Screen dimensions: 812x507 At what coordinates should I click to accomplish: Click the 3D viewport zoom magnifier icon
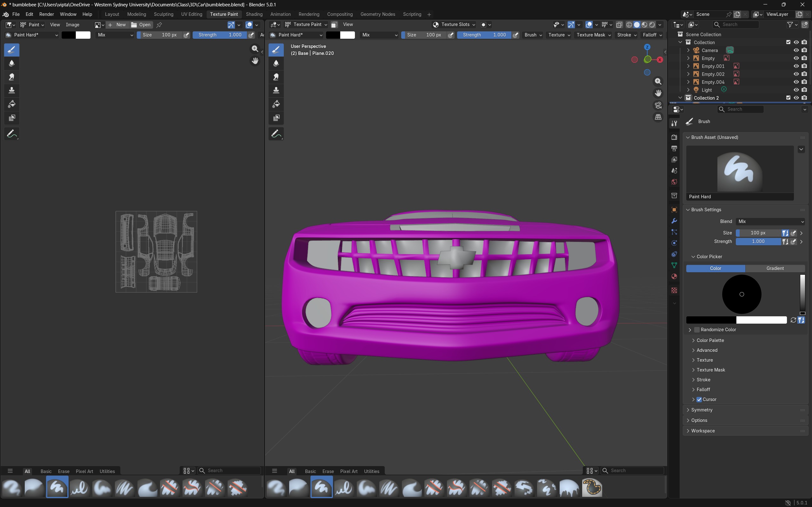click(x=658, y=82)
